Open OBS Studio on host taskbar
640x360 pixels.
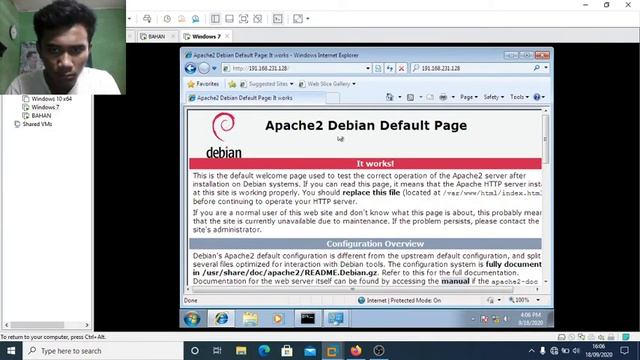point(379,351)
